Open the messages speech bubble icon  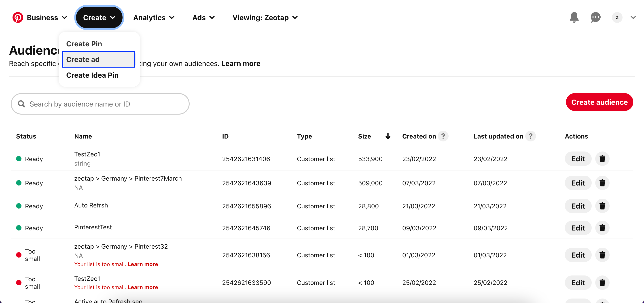point(595,17)
